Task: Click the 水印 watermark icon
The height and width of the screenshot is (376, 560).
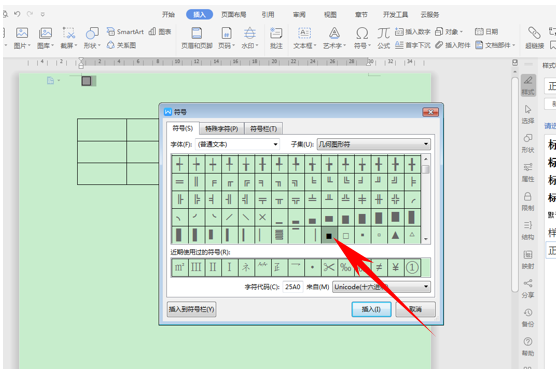Action: 250,33
